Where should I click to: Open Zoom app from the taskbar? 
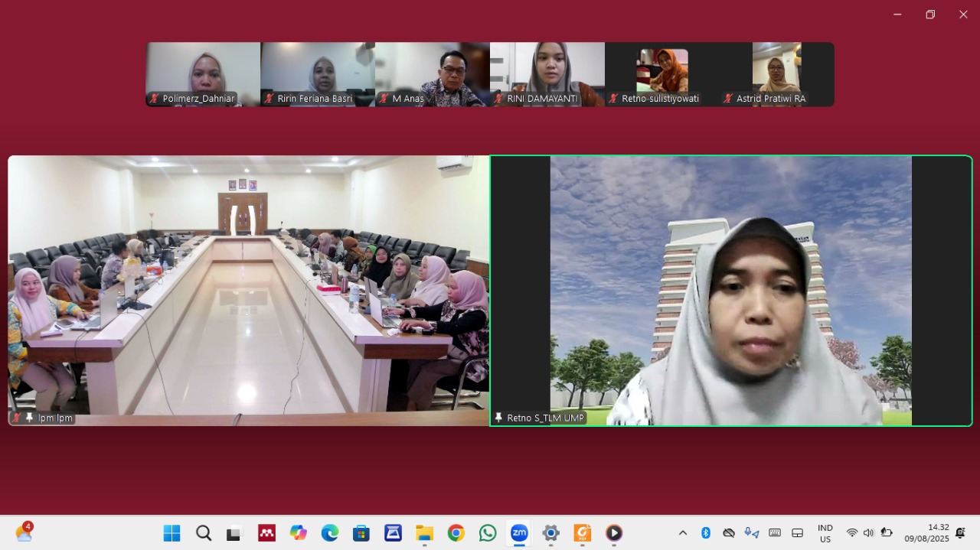click(519, 533)
